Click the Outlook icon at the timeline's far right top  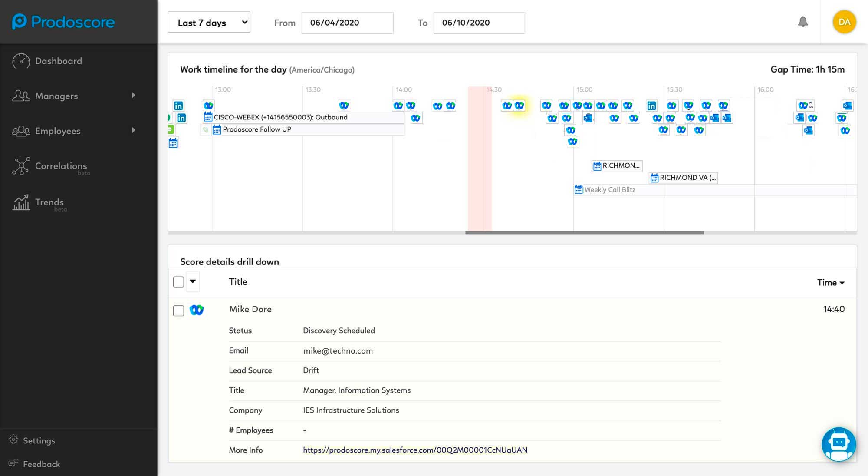pos(848,106)
